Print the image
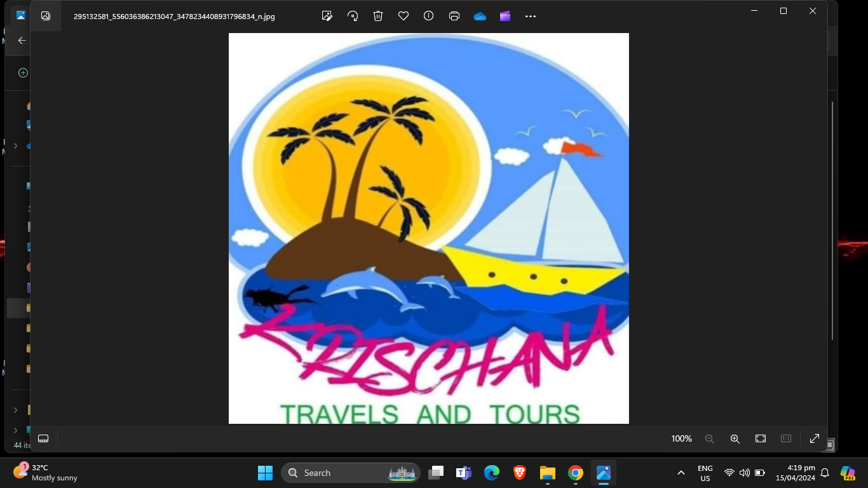This screenshot has height=488, width=868. point(454,16)
